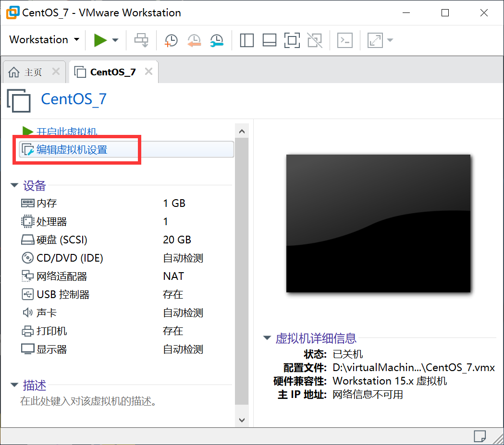The image size is (504, 445).
Task: Click the send Ctrl+Alt+Del icon
Action: point(141,40)
